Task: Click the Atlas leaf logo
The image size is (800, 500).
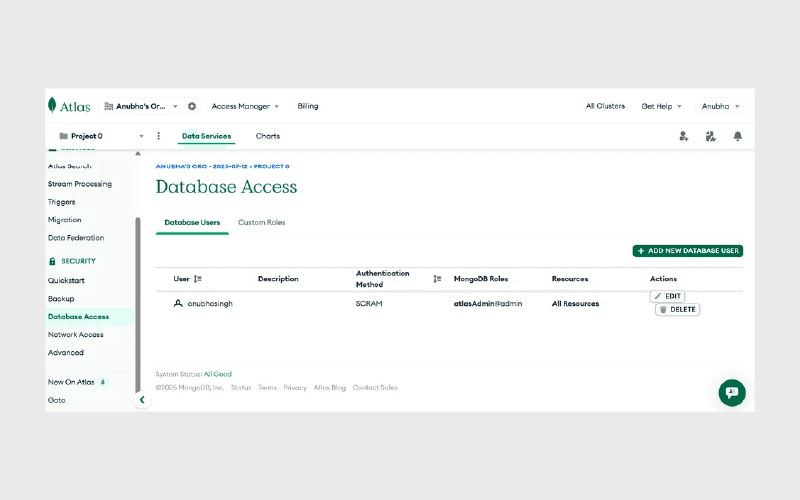Action: coord(52,105)
